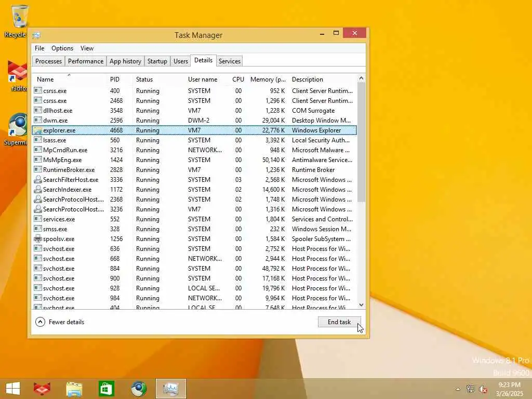Select the svchost.exe row with PID 928
532x399 pixels.
[194, 288]
